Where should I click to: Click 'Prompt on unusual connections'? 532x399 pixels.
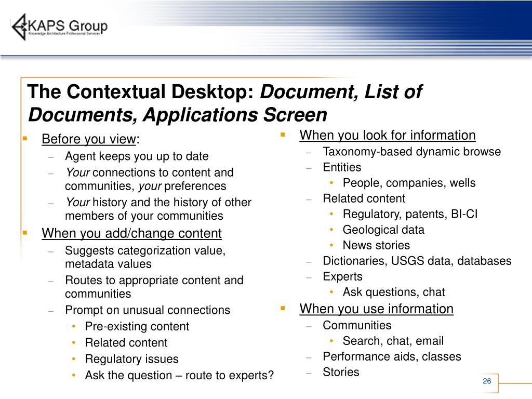click(148, 310)
